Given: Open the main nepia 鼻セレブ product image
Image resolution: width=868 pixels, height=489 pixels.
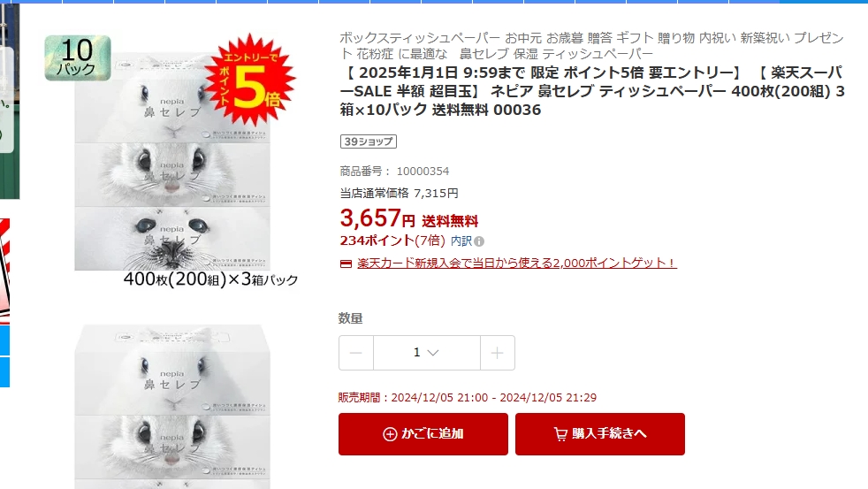Looking at the screenshot, I should point(172,162).
